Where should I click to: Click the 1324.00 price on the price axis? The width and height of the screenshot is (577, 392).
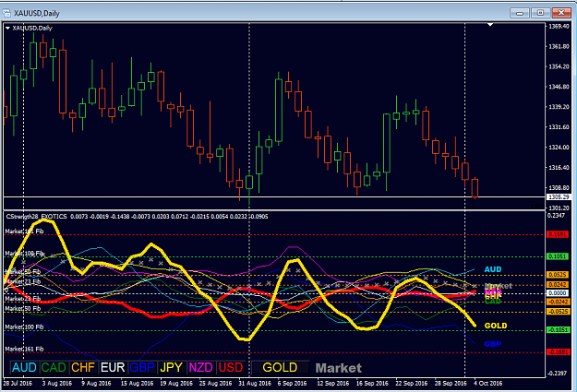[559, 148]
